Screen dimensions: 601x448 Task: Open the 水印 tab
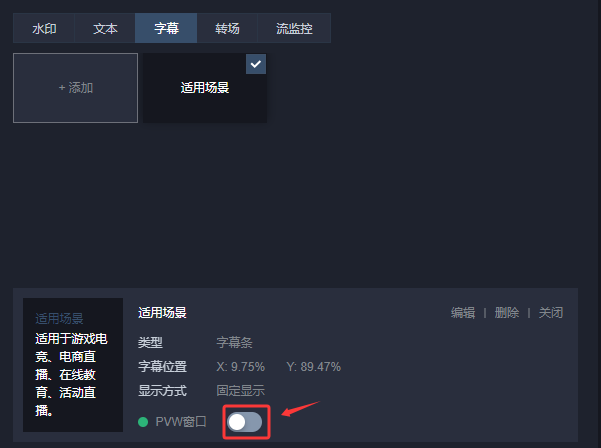[44, 28]
